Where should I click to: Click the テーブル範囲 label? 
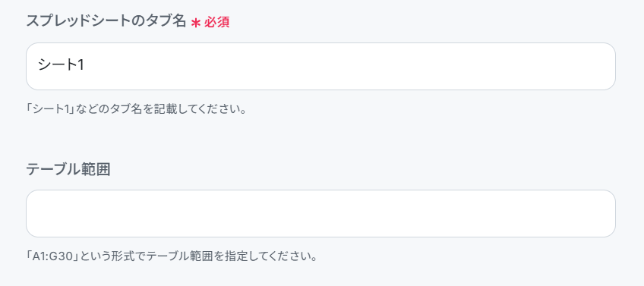click(68, 169)
